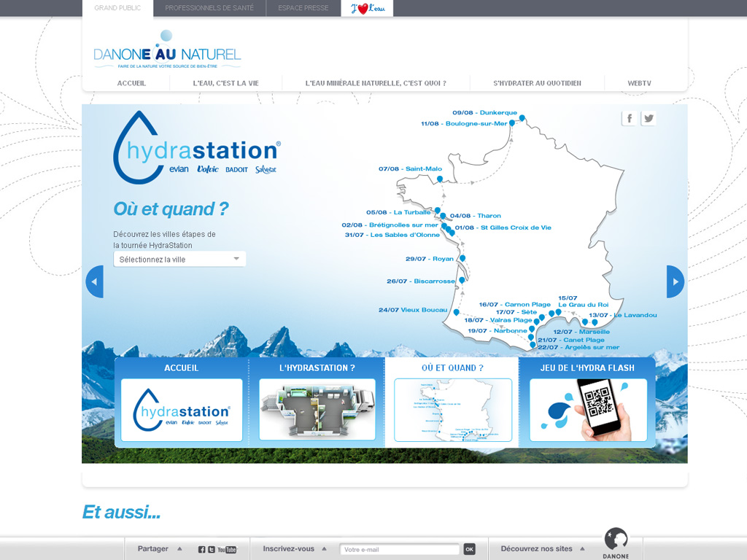Viewport: 747px width, 560px height.
Task: Click the 12/07 - Marseille label
Action: [x=581, y=332]
